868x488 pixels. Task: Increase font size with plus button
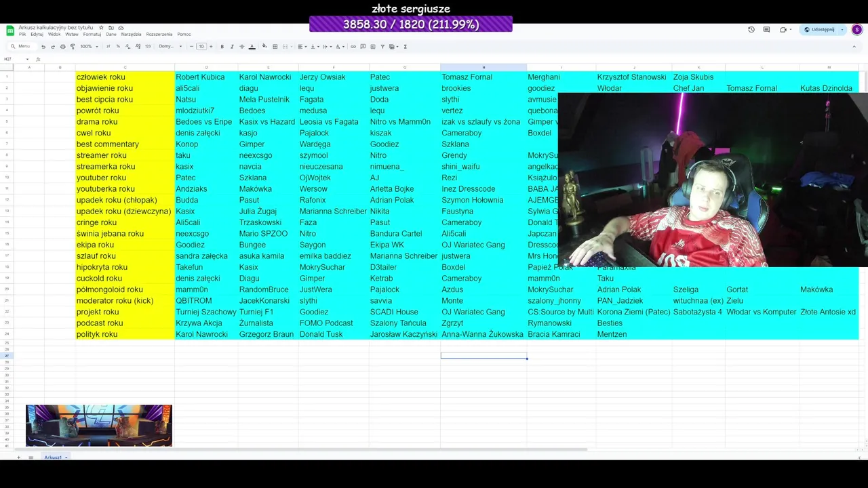[211, 47]
